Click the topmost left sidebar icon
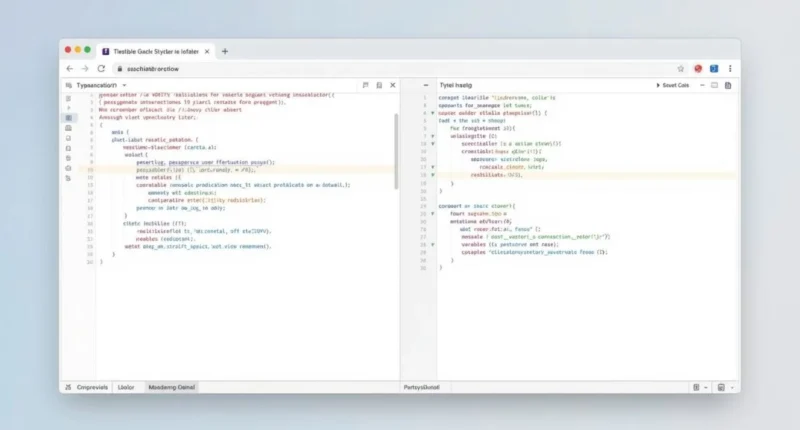 tap(68, 98)
